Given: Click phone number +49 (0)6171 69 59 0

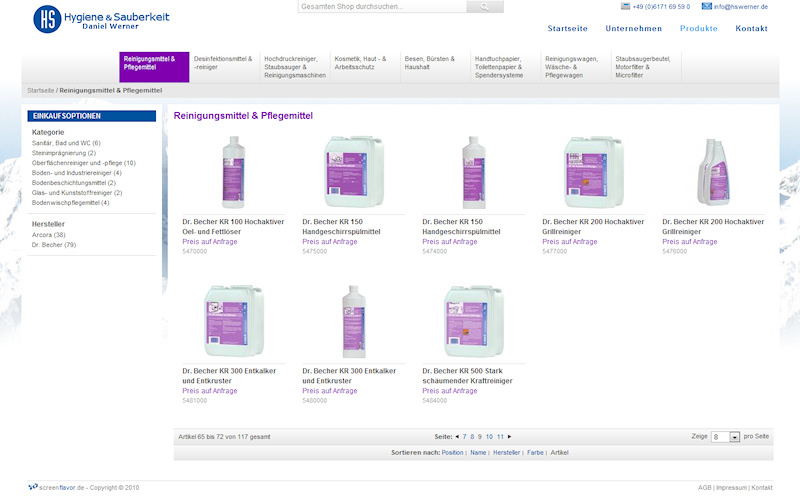Looking at the screenshot, I should [661, 7].
